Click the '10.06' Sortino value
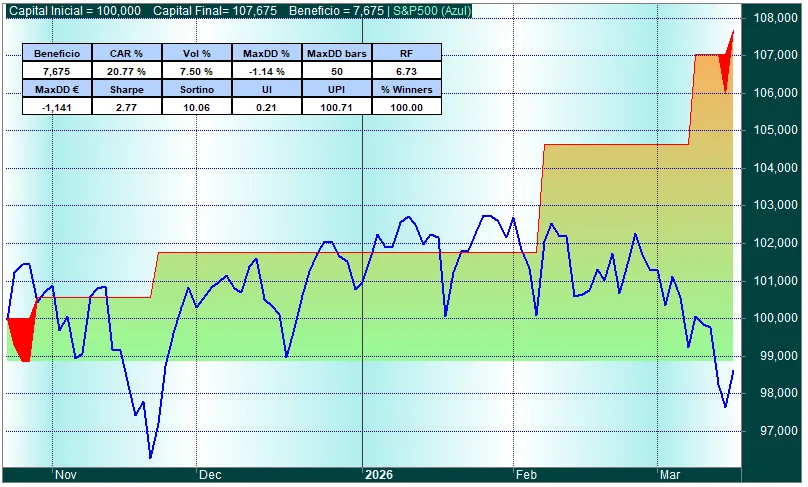Viewport: 808px width, 487px height. click(x=197, y=107)
